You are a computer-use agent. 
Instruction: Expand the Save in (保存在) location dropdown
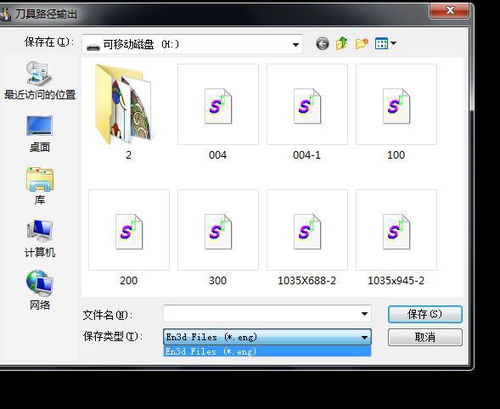295,44
